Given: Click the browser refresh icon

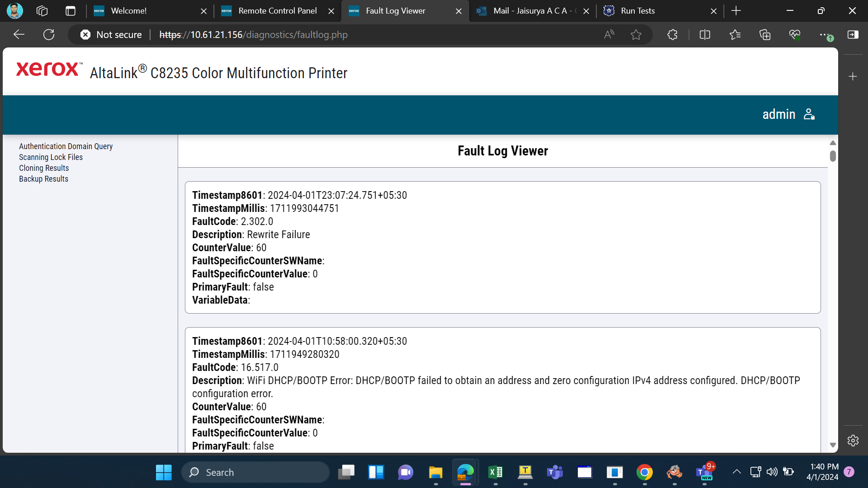Looking at the screenshot, I should (49, 35).
